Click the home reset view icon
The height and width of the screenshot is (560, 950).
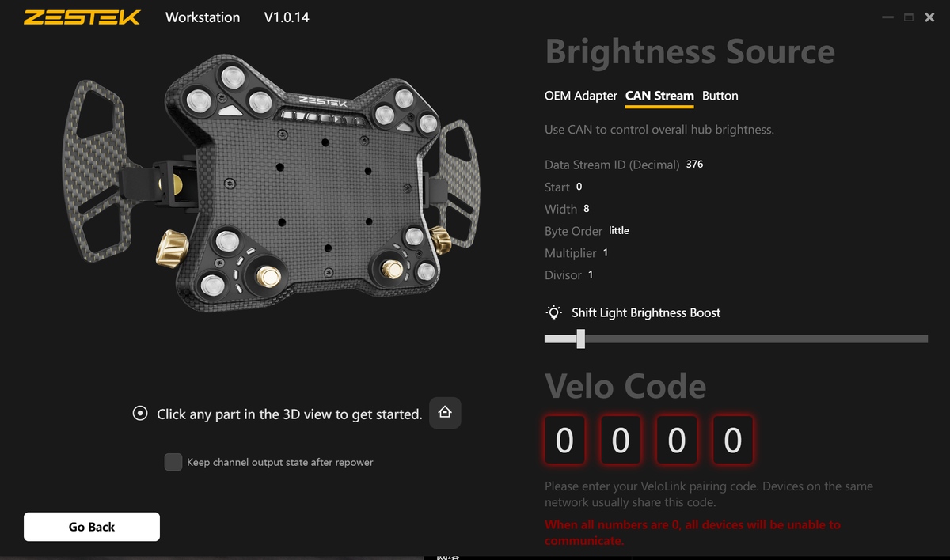pyautogui.click(x=445, y=413)
